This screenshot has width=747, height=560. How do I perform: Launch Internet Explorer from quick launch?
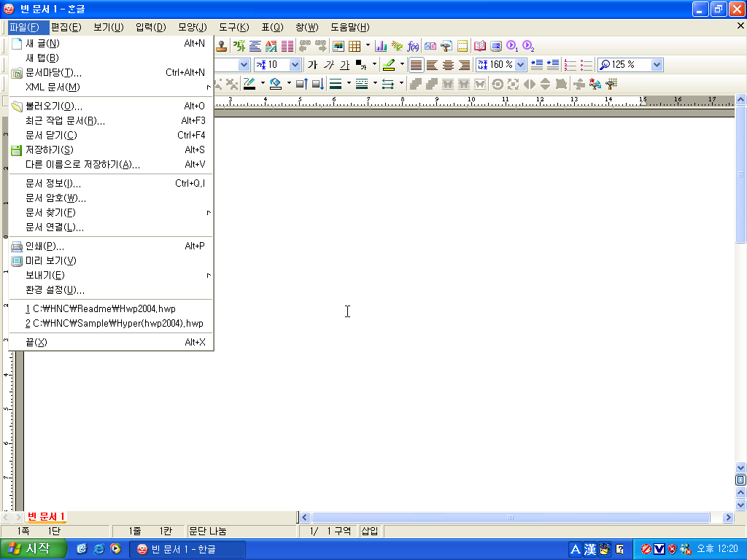pyautogui.click(x=98, y=549)
